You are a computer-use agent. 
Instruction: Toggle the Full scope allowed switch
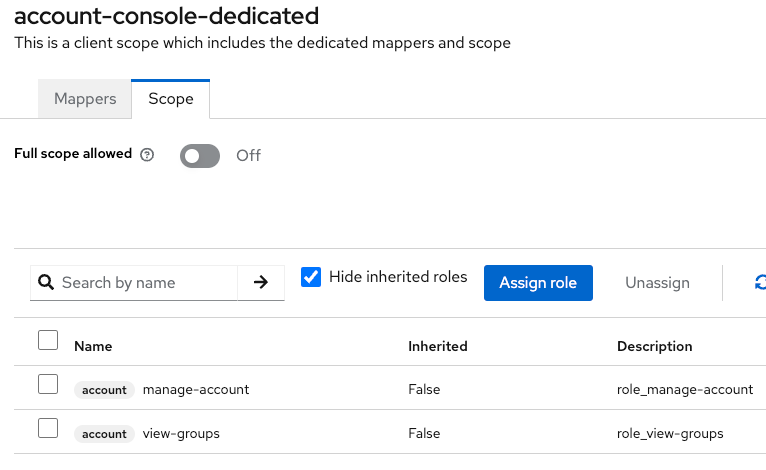point(200,156)
